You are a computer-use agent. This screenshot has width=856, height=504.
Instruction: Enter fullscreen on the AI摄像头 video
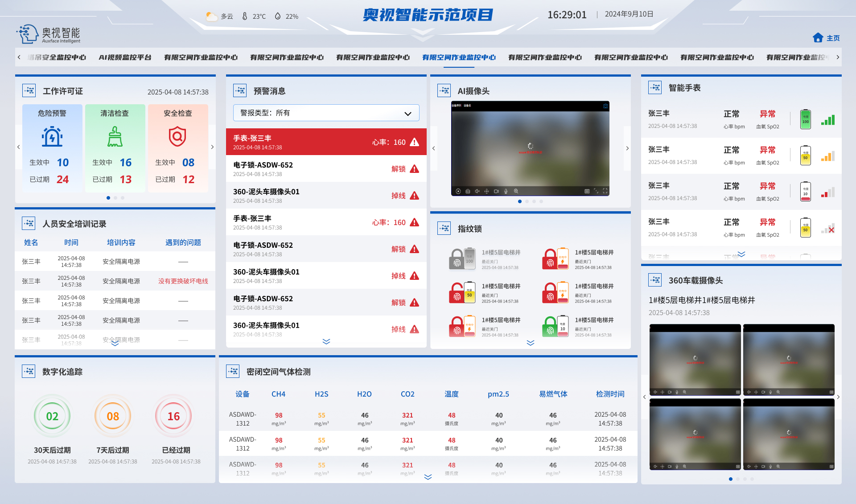pyautogui.click(x=605, y=192)
